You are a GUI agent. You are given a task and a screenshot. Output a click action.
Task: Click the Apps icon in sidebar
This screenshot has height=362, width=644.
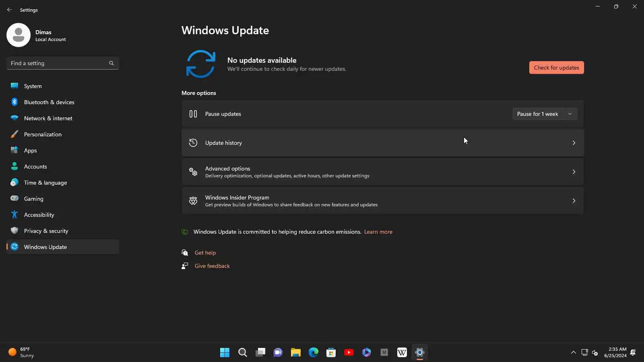(x=14, y=150)
